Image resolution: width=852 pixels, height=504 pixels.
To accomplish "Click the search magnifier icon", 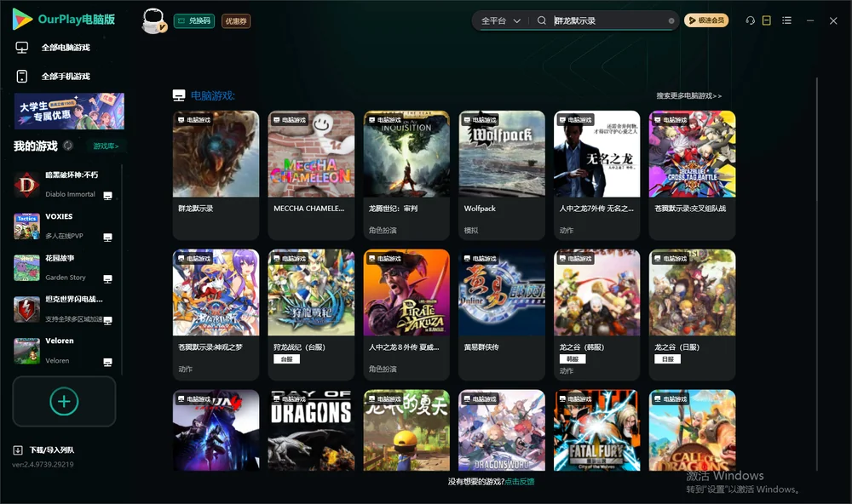I will (541, 20).
